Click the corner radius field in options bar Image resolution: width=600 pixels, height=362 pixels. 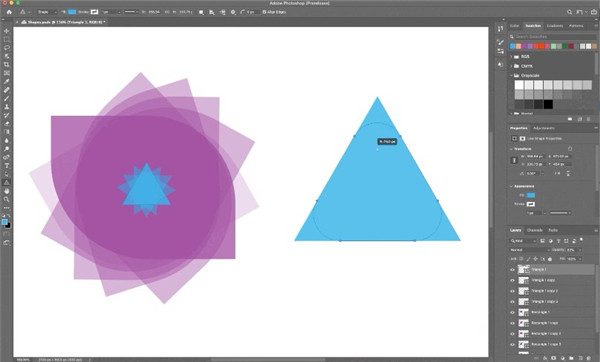[252, 12]
